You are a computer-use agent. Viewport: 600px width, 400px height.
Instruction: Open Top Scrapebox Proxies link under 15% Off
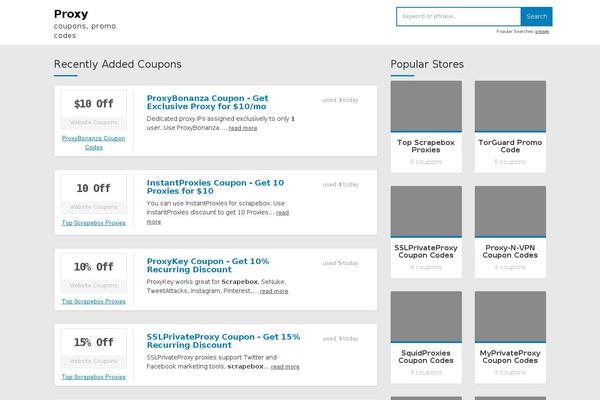point(94,377)
